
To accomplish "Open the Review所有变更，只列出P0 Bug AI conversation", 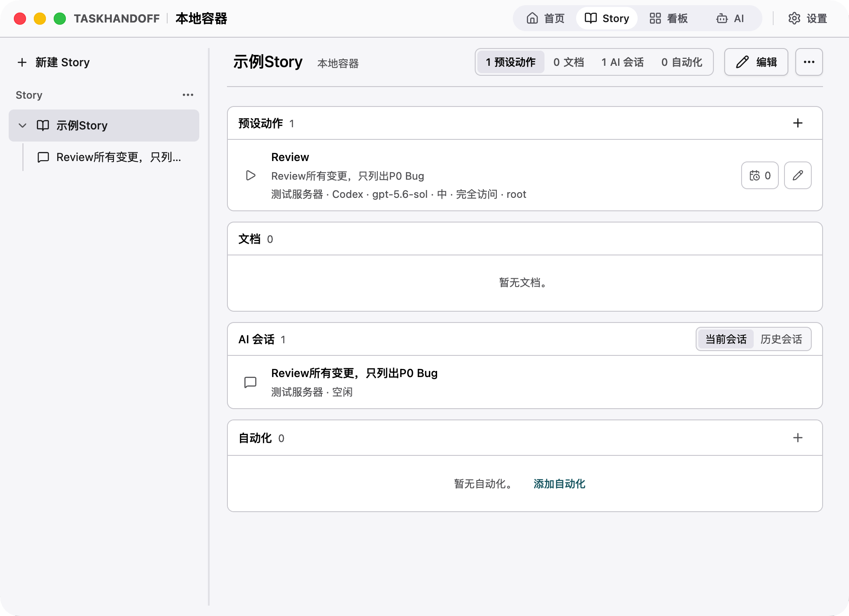I will click(525, 382).
